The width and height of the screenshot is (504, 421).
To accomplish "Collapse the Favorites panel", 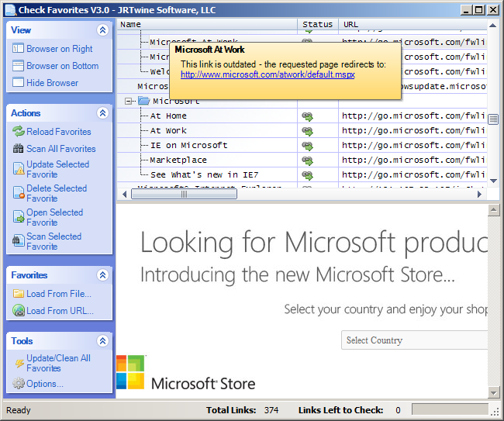I will tap(102, 274).
